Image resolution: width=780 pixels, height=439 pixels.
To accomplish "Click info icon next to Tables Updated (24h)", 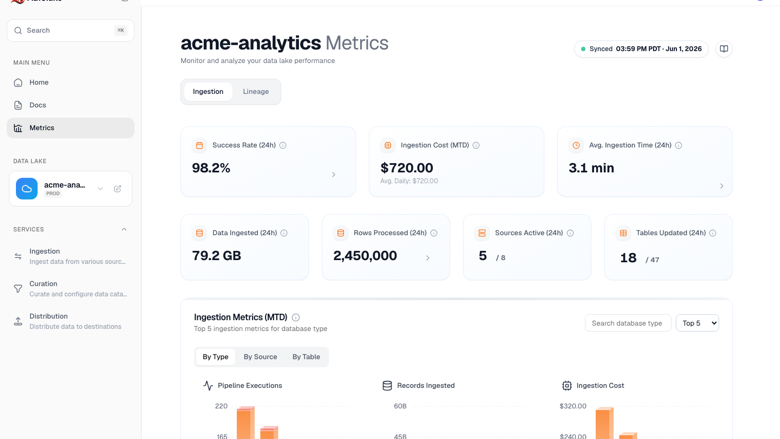I will tap(713, 233).
